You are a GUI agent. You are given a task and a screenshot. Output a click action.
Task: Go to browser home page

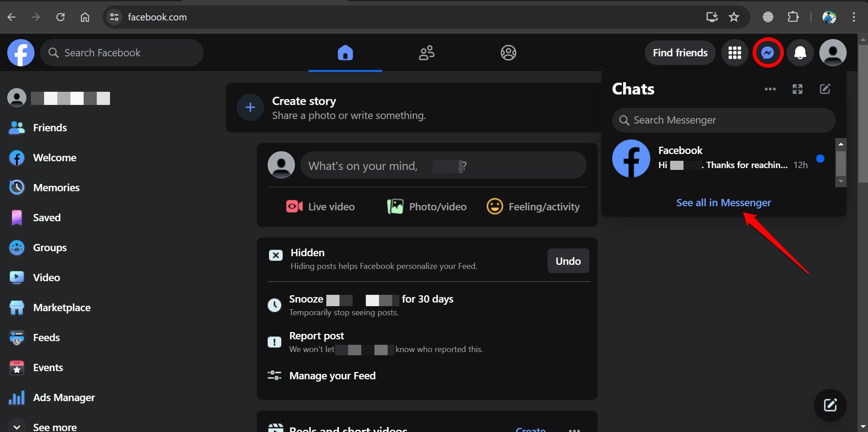pos(85,17)
